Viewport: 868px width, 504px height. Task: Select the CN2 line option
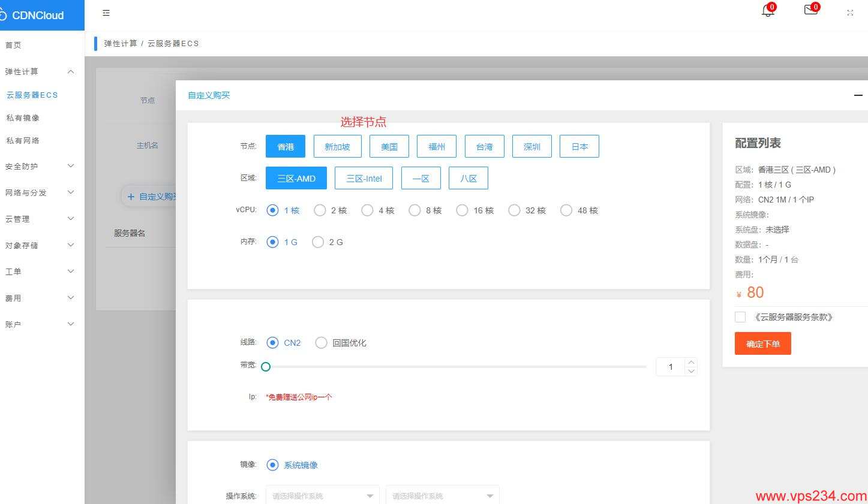point(284,343)
